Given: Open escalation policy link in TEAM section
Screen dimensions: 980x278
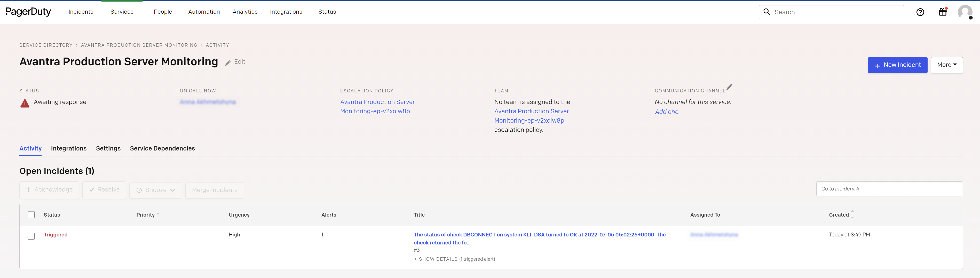Looking at the screenshot, I should [x=532, y=116].
